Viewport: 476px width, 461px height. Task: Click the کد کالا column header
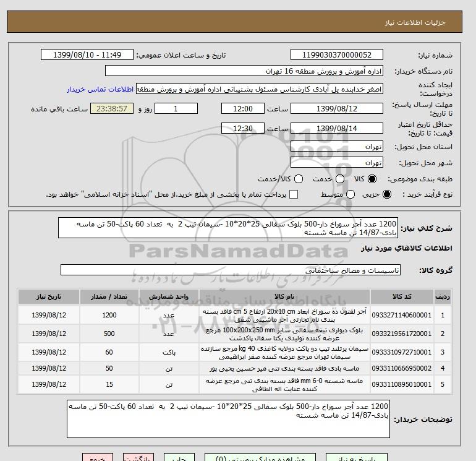(x=402, y=296)
